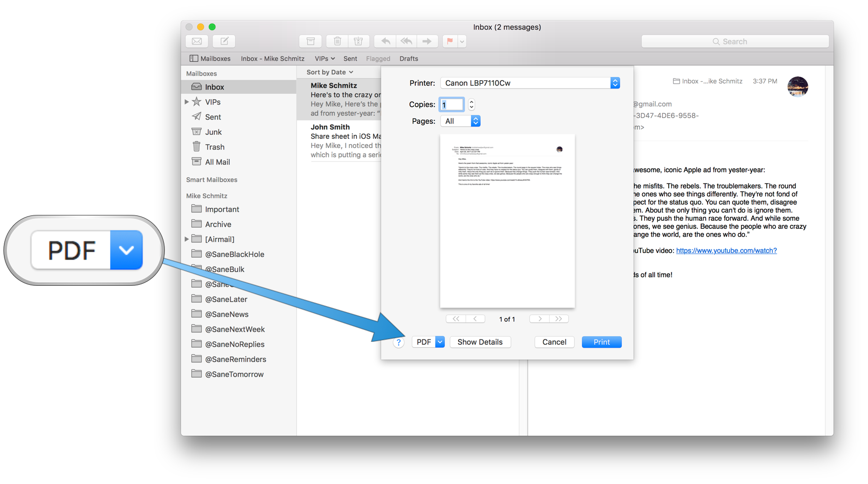The image size is (868, 484).
Task: Open the help button in print dialog
Action: click(398, 342)
